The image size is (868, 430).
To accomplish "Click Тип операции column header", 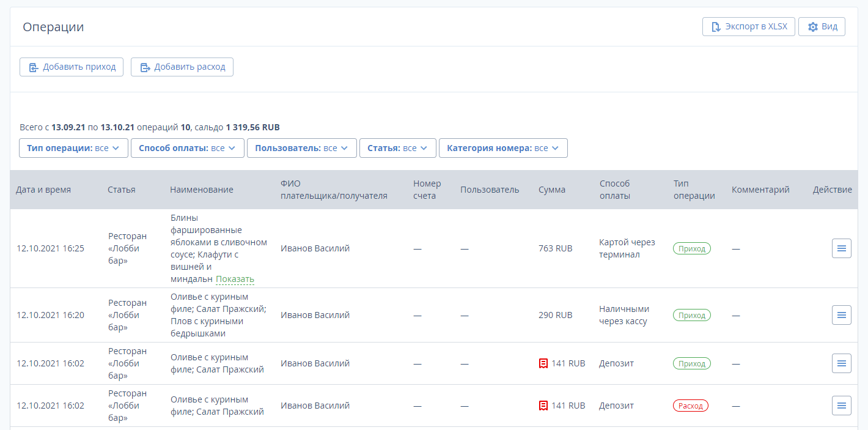I will pos(694,190).
